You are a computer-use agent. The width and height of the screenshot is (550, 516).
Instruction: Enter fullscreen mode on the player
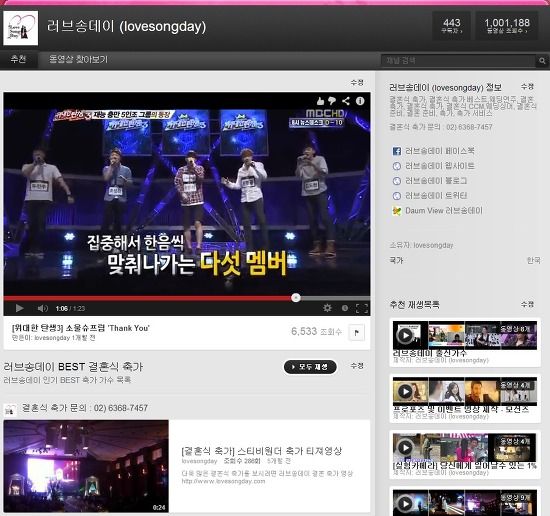[362, 308]
